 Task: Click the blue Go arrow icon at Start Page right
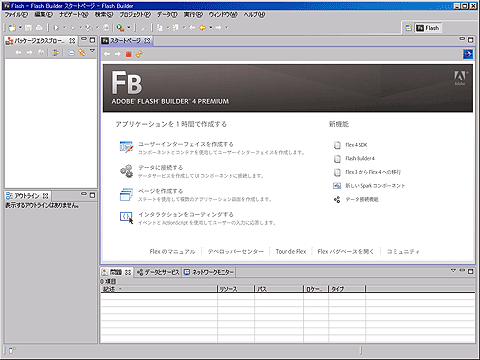coord(468,54)
